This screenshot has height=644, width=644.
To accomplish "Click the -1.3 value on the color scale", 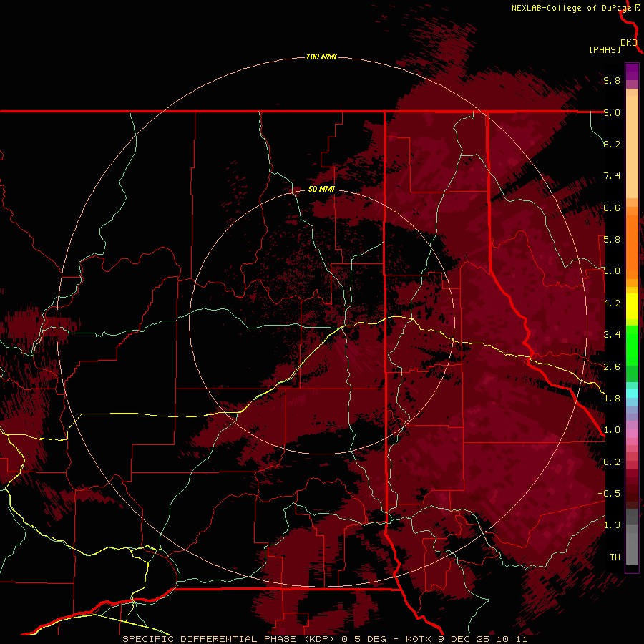I will click(x=609, y=525).
